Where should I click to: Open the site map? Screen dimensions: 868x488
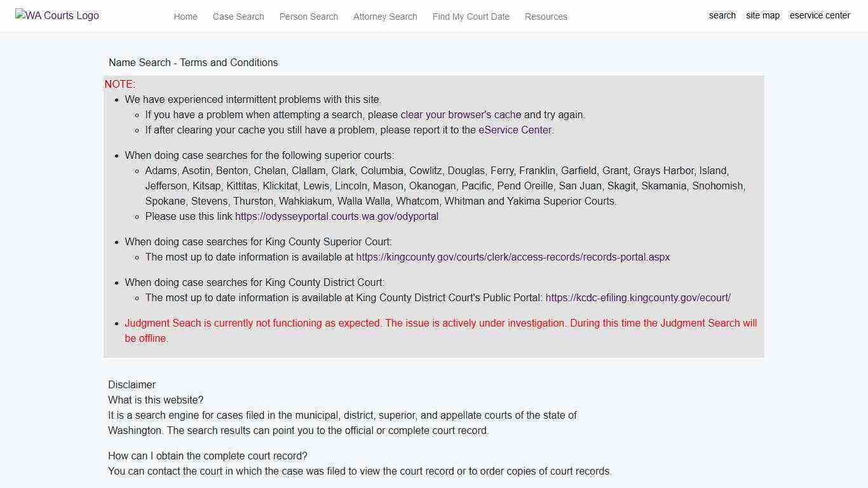pos(763,15)
